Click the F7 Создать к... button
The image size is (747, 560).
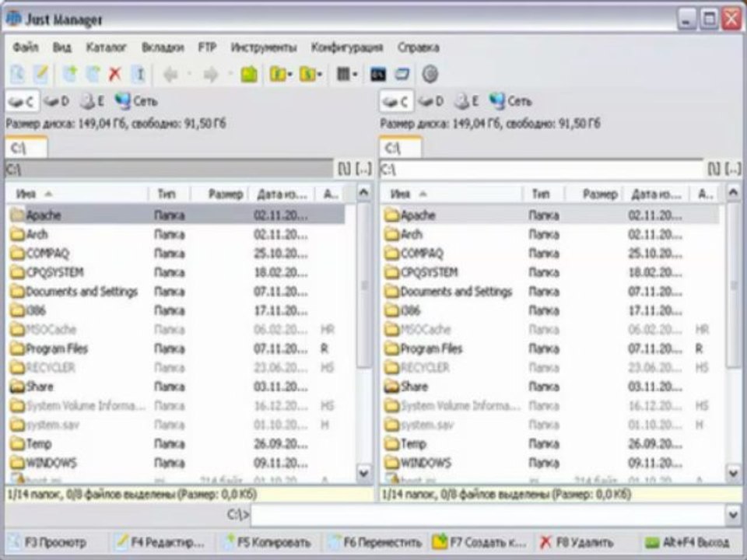(479, 542)
